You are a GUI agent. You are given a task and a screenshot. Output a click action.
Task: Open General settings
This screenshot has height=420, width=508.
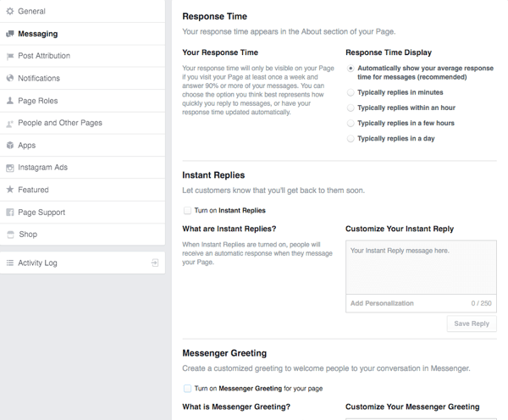[82, 11]
